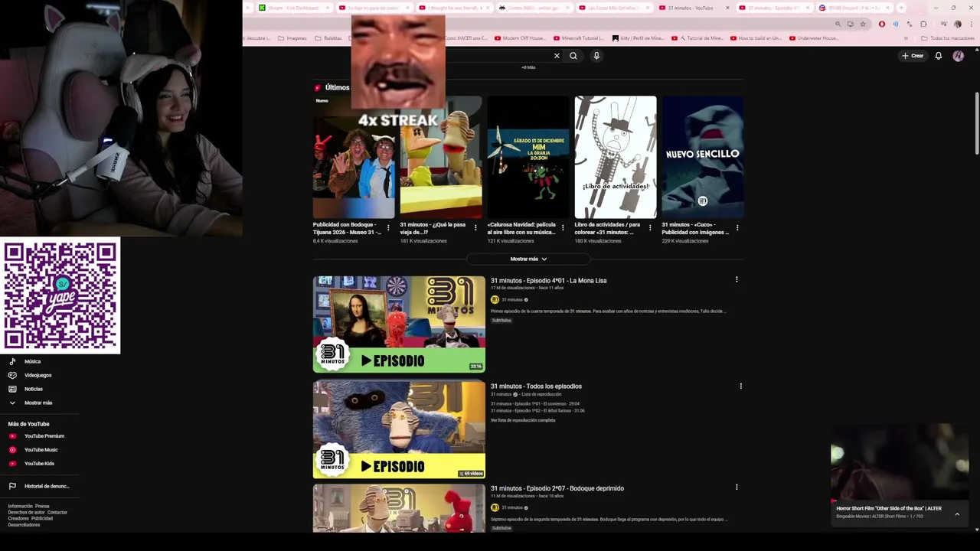
Task: Click the miniplayer horror short film video
Action: 900,461
